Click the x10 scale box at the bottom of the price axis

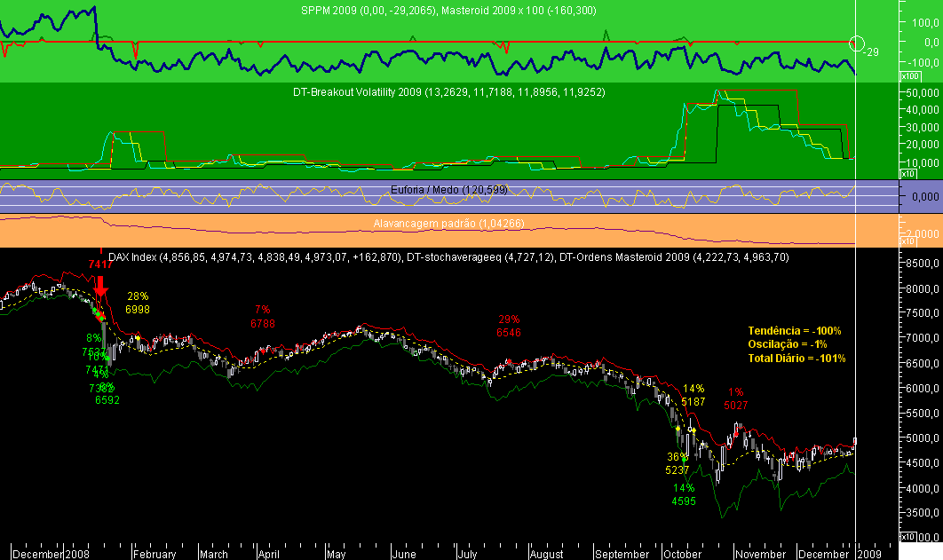pos(908,536)
